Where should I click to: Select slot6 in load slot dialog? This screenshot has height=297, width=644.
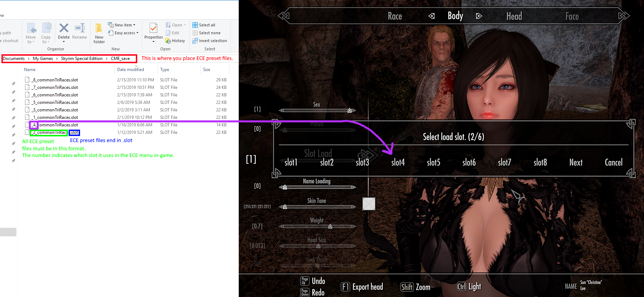469,162
